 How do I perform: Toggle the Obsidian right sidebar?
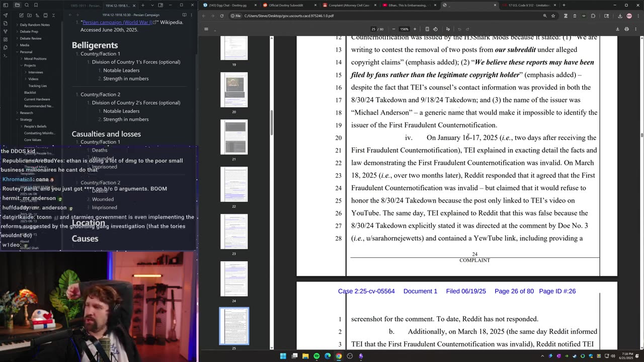[160, 5]
